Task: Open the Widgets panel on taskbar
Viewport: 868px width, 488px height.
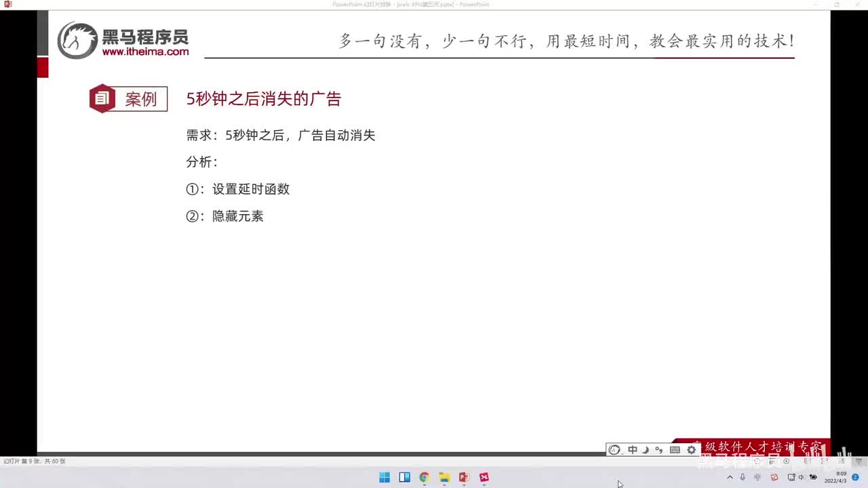Action: [x=404, y=477]
